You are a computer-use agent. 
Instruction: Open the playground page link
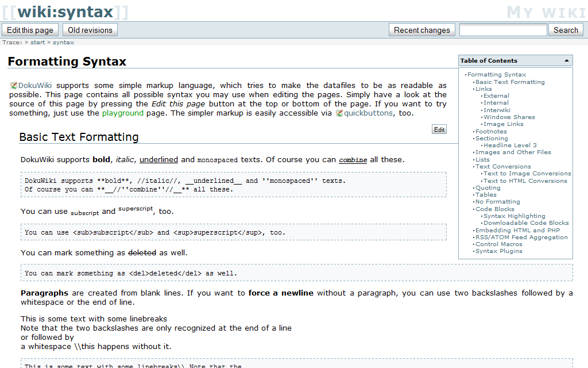[x=122, y=113]
